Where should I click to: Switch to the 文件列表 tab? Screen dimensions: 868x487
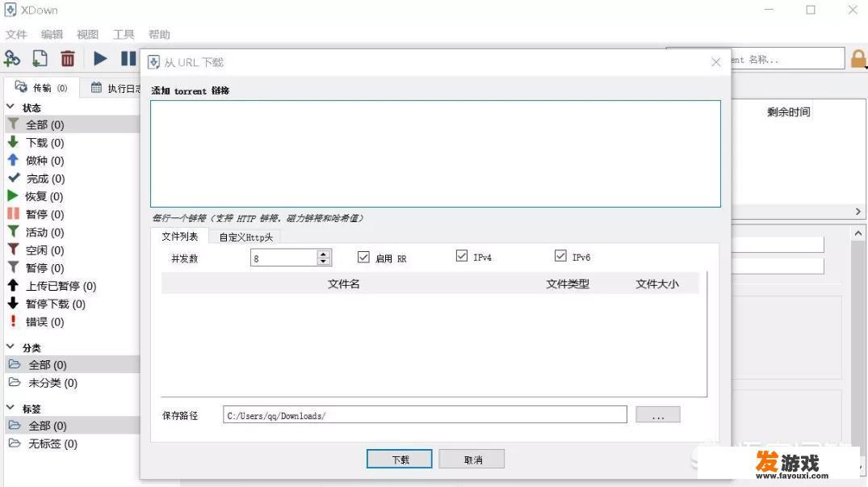(x=179, y=237)
